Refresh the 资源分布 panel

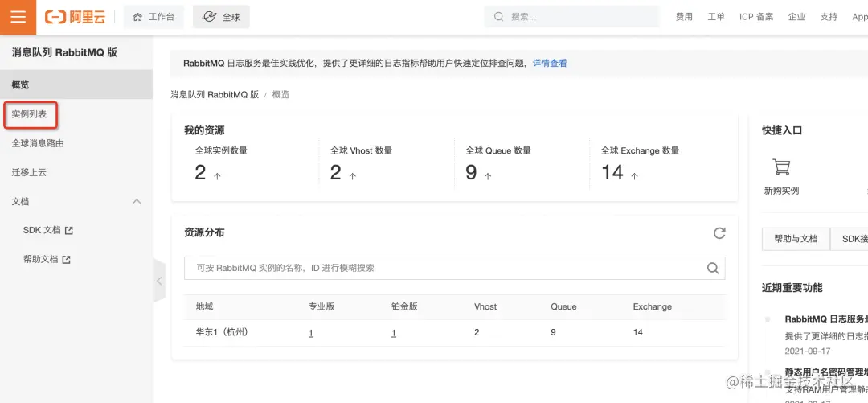pyautogui.click(x=719, y=232)
